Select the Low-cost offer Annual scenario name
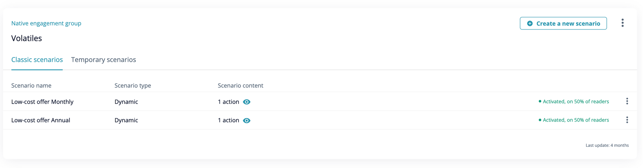644x168 pixels. pyautogui.click(x=41, y=120)
